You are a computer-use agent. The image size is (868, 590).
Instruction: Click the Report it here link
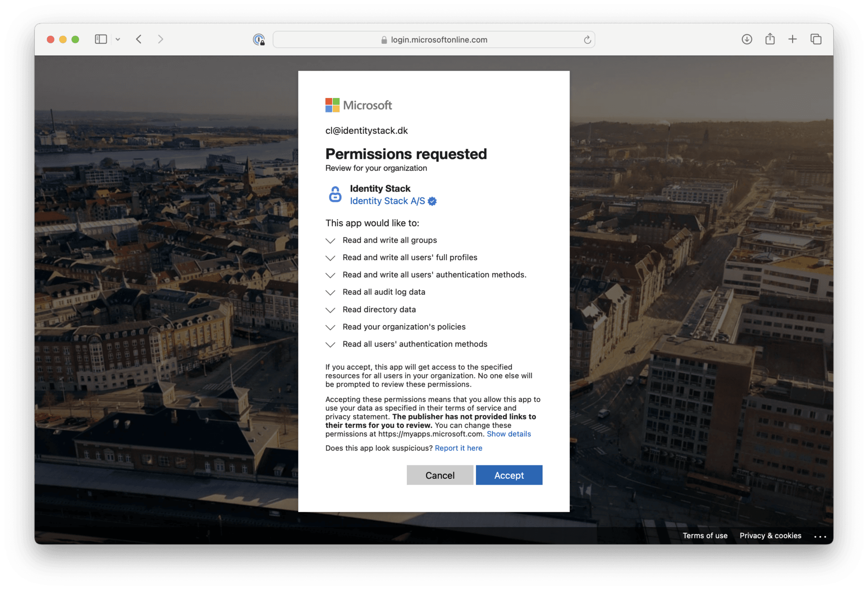(x=458, y=448)
